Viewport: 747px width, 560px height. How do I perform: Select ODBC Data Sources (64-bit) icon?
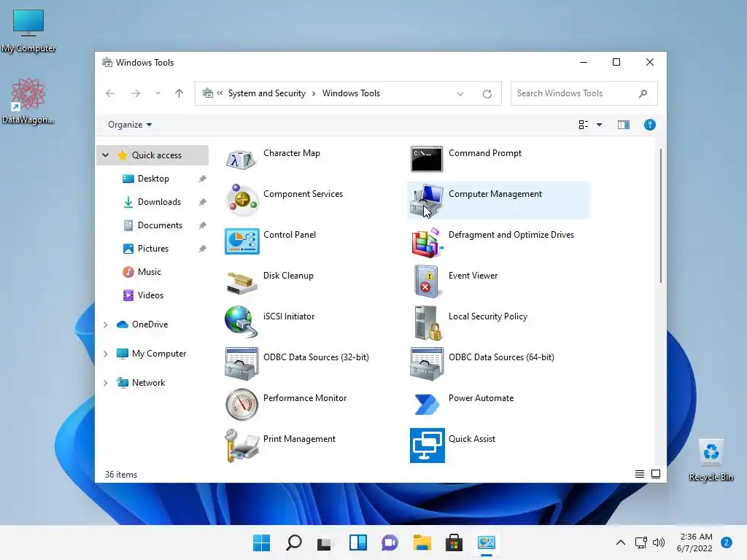coord(426,364)
